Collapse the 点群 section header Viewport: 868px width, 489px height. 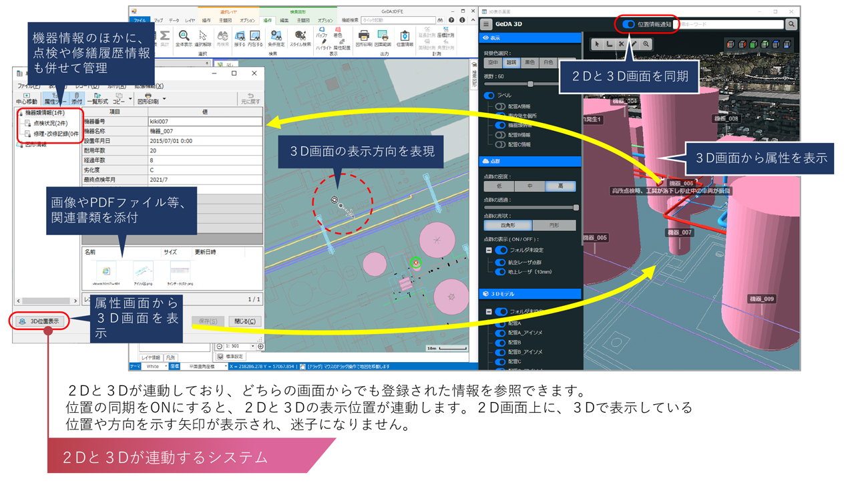(530, 161)
